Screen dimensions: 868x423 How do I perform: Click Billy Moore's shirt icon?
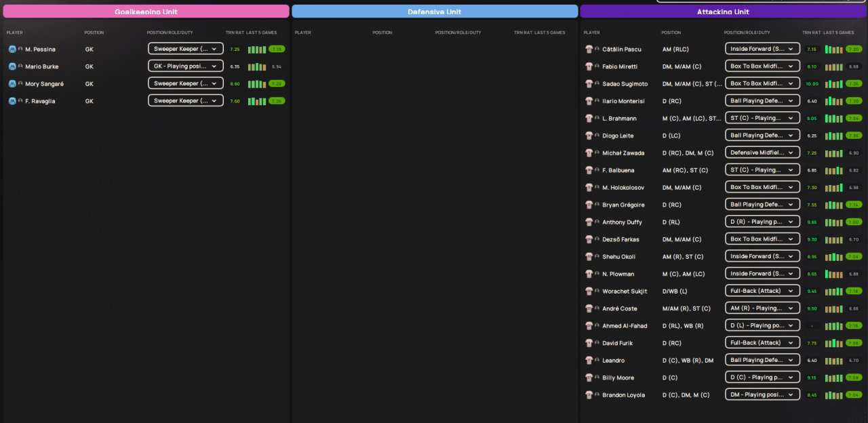(x=589, y=378)
